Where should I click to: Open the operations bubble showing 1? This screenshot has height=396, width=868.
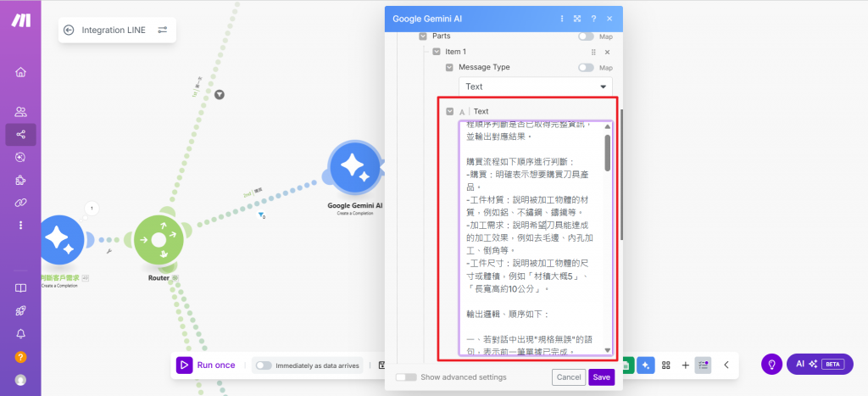tap(92, 209)
